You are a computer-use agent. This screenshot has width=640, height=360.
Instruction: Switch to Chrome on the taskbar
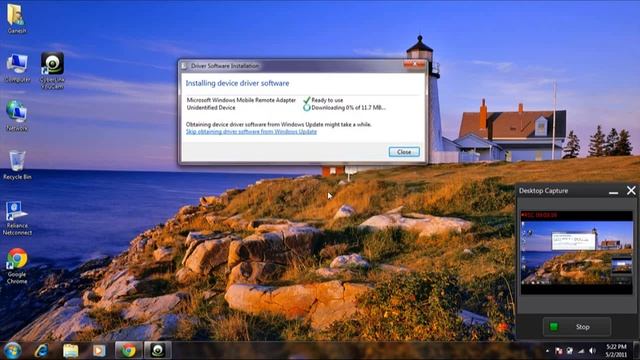[128, 351]
